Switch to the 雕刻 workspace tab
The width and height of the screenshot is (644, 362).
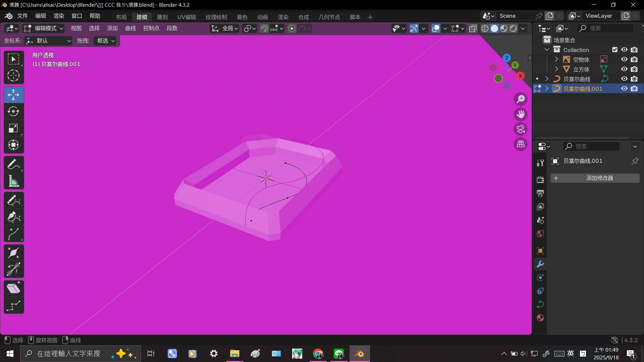pyautogui.click(x=162, y=17)
